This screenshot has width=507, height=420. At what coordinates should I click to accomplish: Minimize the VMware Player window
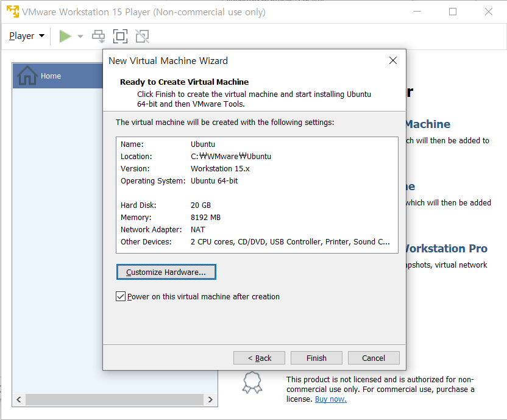click(x=417, y=12)
